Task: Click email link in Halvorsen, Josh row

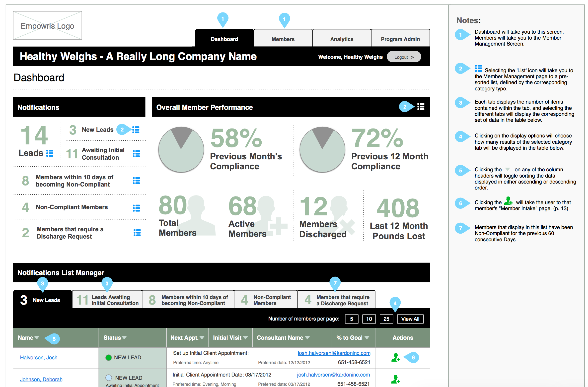Action: [x=334, y=353]
